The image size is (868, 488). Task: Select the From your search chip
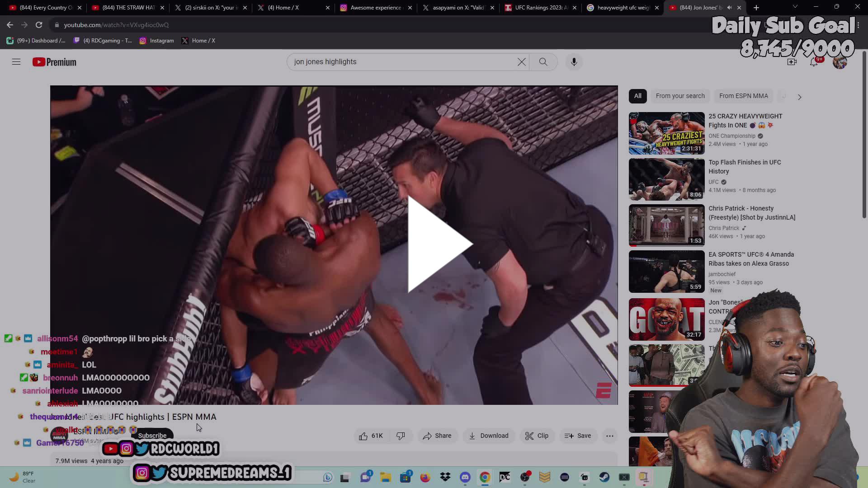click(x=680, y=96)
